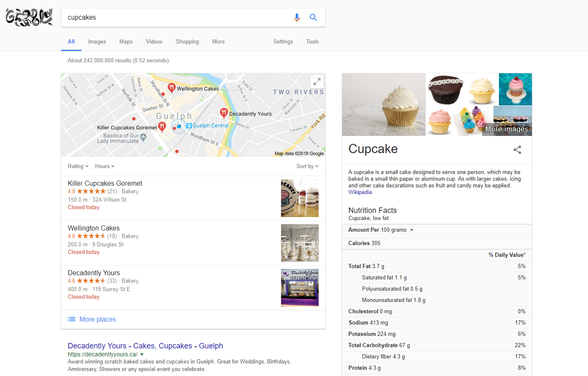Click the microphone voice search icon

(297, 18)
